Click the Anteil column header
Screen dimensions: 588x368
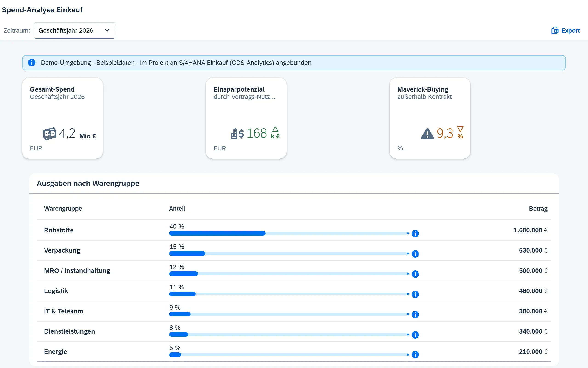[x=177, y=209]
